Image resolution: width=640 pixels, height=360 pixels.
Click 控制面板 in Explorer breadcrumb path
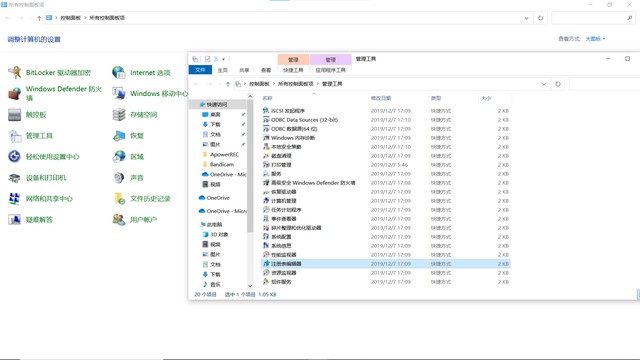coord(259,84)
